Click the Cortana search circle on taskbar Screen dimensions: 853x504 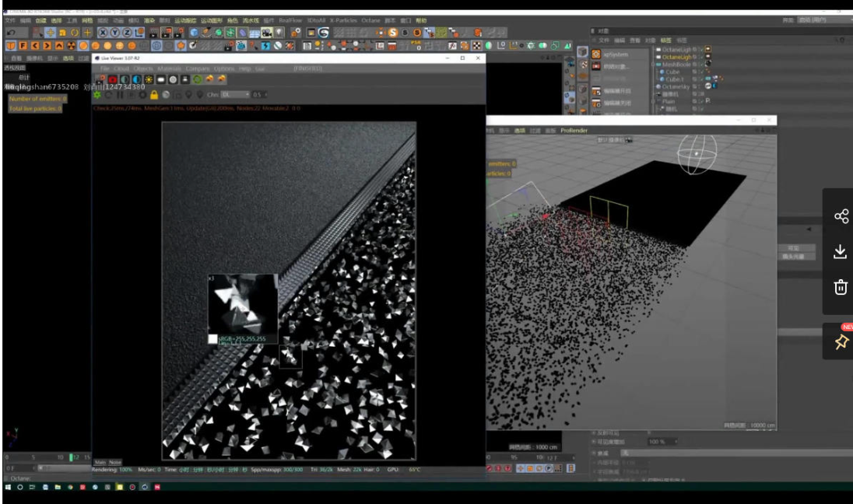pos(20,487)
